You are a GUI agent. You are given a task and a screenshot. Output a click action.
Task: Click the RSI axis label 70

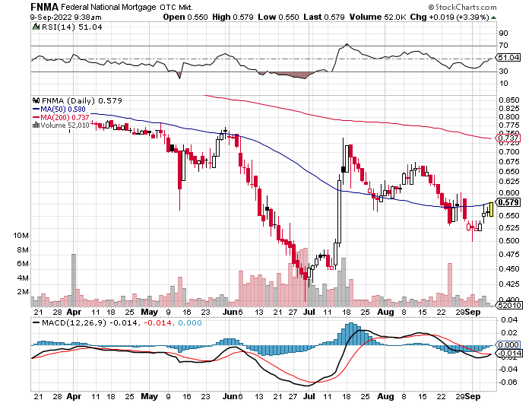click(503, 45)
